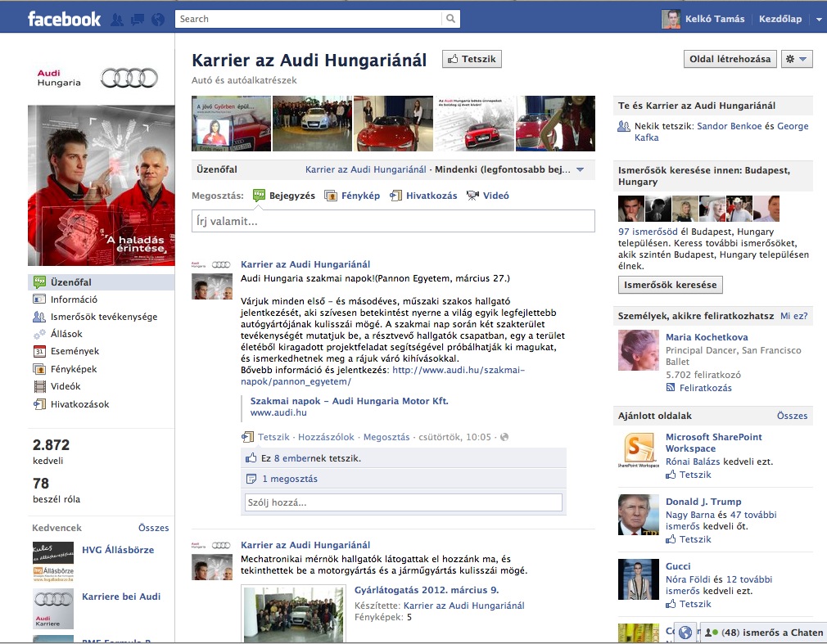827x644 pixels.
Task: Click the Szólj hozzá... comment field
Action: click(404, 502)
